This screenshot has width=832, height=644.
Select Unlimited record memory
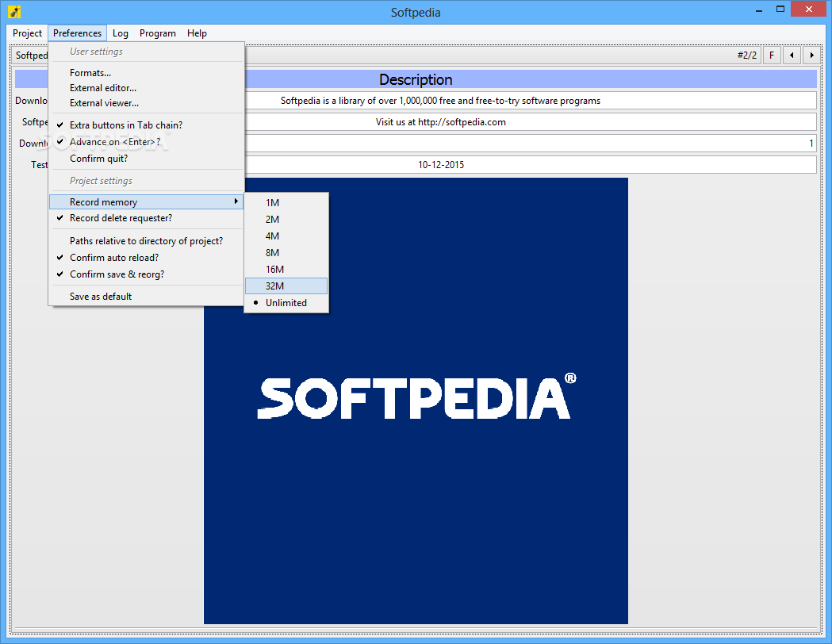[x=286, y=303]
